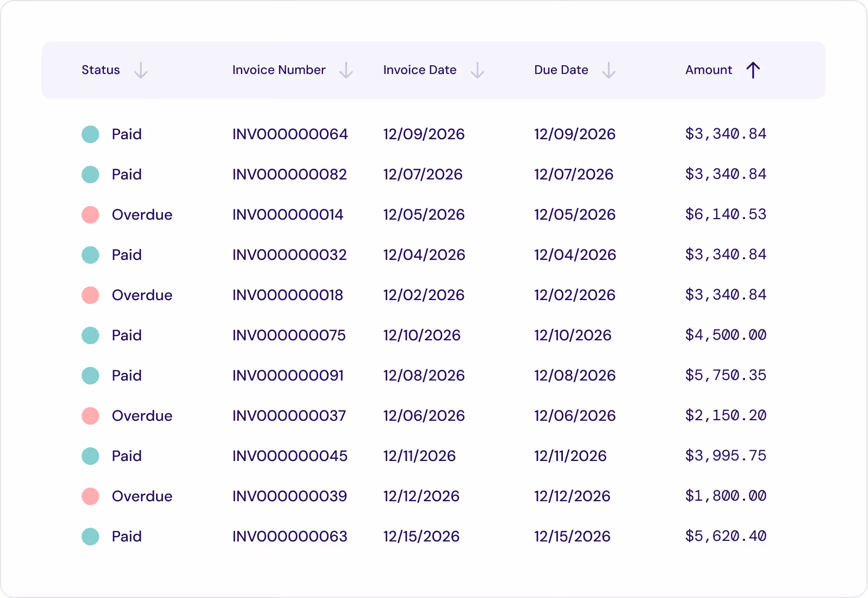Viewport: 868px width, 598px height.
Task: Open the Due Date sort dropdown
Action: pos(609,70)
